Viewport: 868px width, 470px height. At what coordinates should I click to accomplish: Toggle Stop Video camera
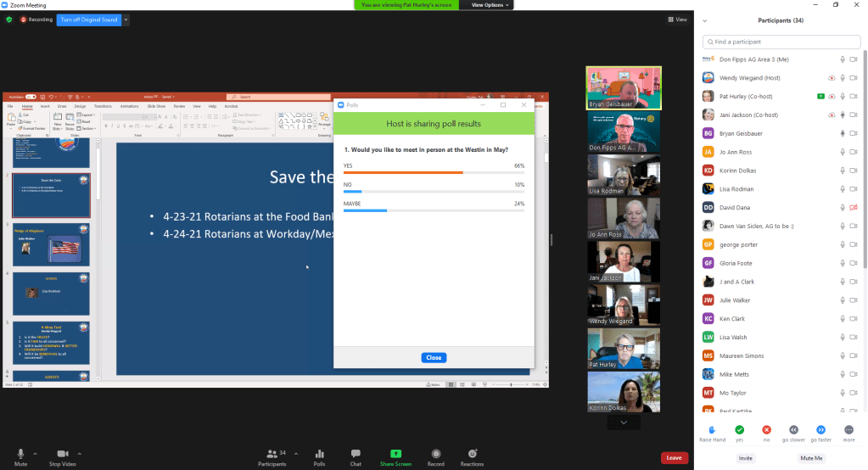coord(62,454)
